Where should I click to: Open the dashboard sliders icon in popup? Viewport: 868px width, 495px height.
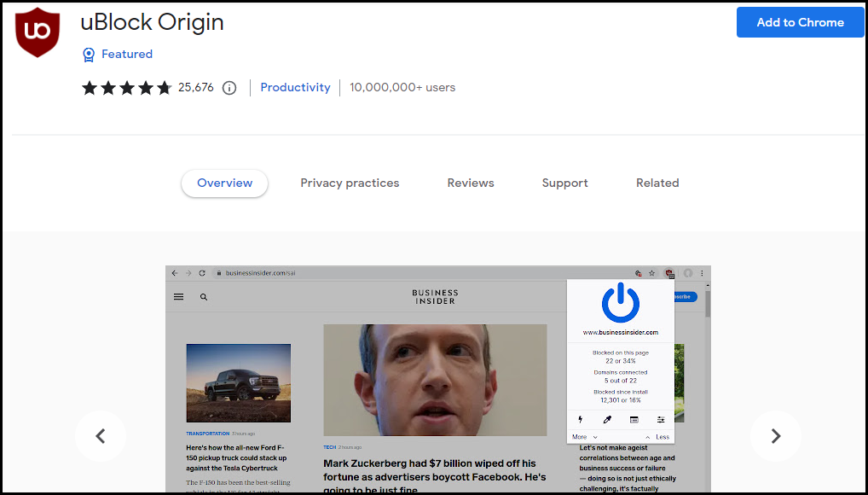pyautogui.click(x=661, y=420)
